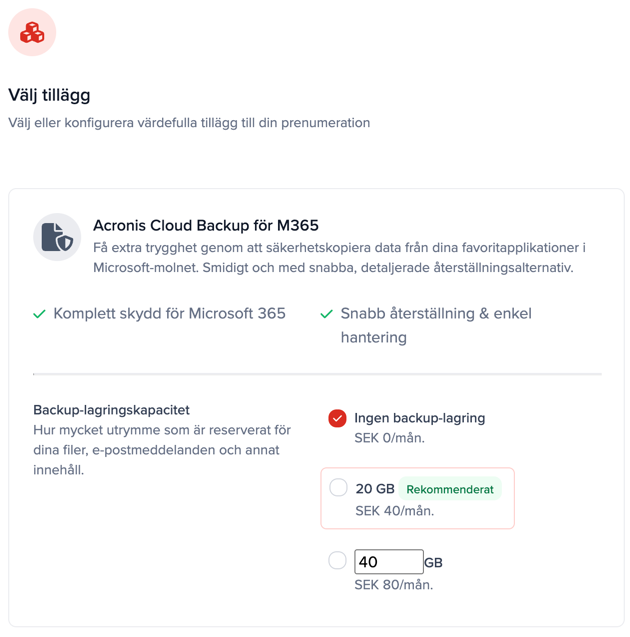Image resolution: width=630 pixels, height=637 pixels.
Task: Select the Ingen backup-lagring radio button
Action: (338, 418)
